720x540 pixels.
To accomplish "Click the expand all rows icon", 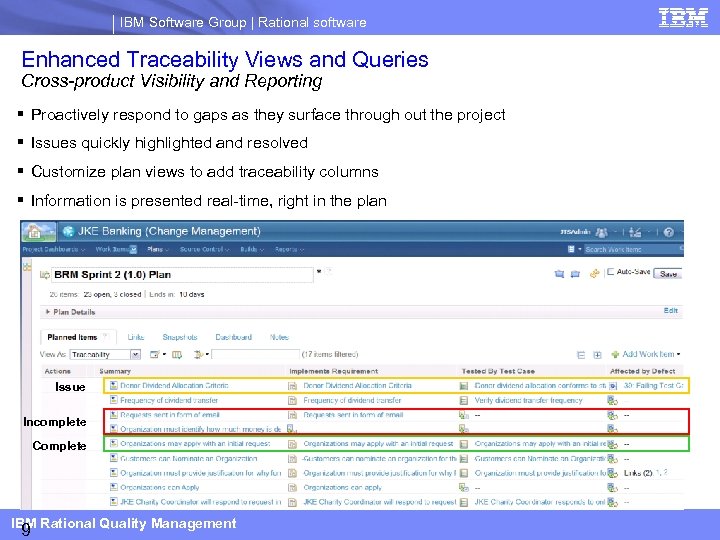I will point(597,355).
